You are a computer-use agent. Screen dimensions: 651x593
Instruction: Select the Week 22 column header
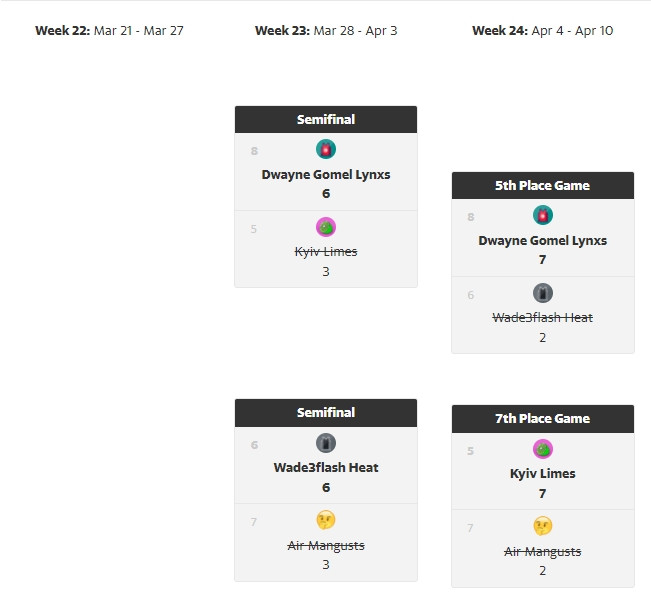click(x=109, y=31)
